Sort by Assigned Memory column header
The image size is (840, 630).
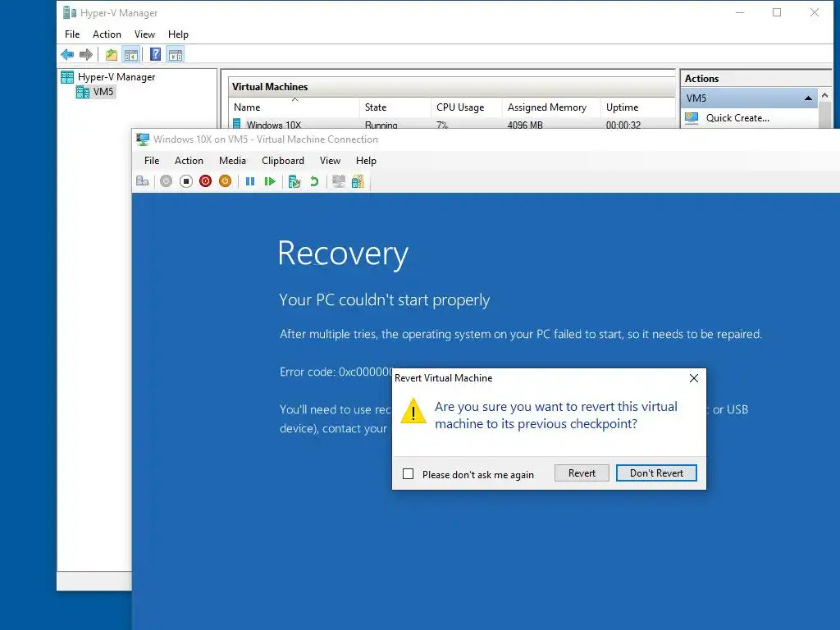click(551, 107)
